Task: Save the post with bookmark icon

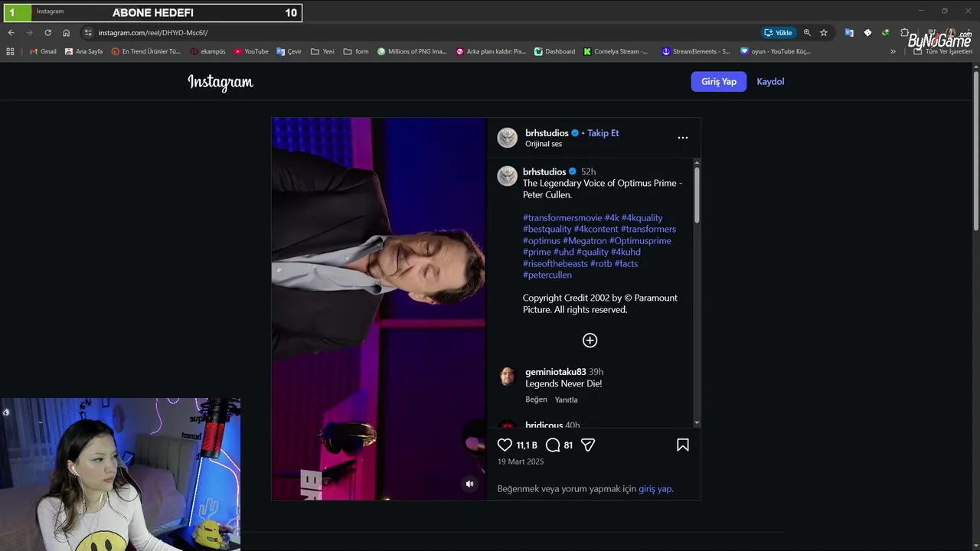Action: pyautogui.click(x=683, y=445)
